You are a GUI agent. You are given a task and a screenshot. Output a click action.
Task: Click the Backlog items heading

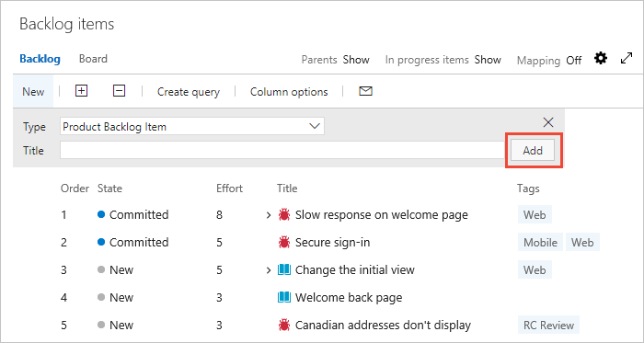point(67,24)
